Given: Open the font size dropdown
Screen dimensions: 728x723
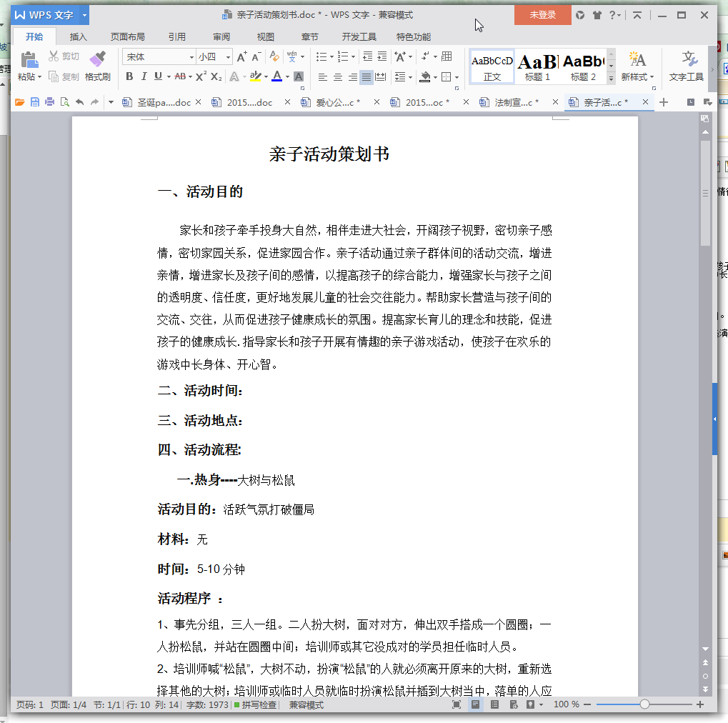Looking at the screenshot, I should pyautogui.click(x=228, y=57).
